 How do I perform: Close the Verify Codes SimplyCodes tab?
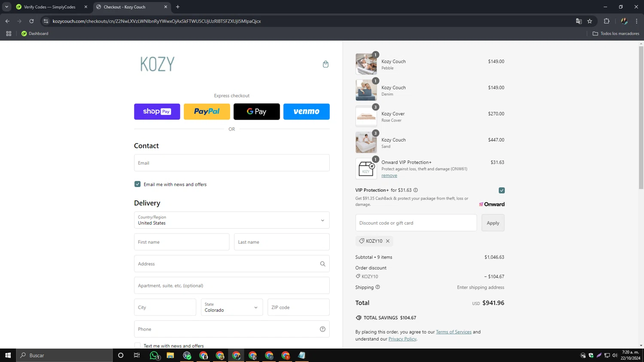click(86, 7)
